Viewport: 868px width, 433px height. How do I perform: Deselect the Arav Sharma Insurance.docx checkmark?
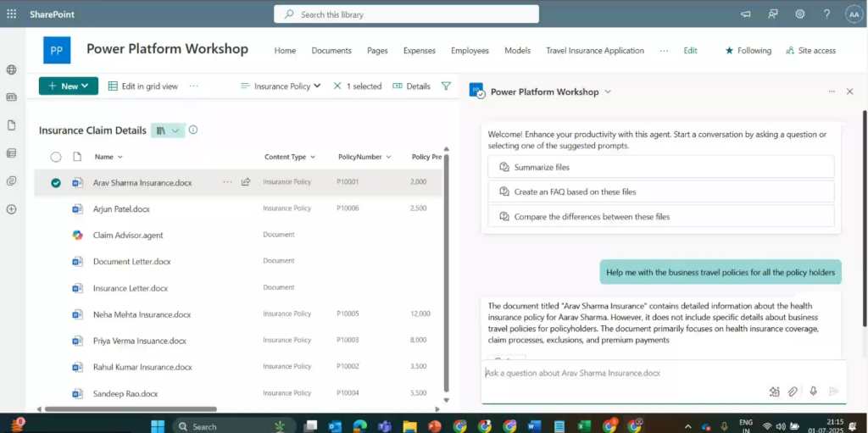[56, 183]
